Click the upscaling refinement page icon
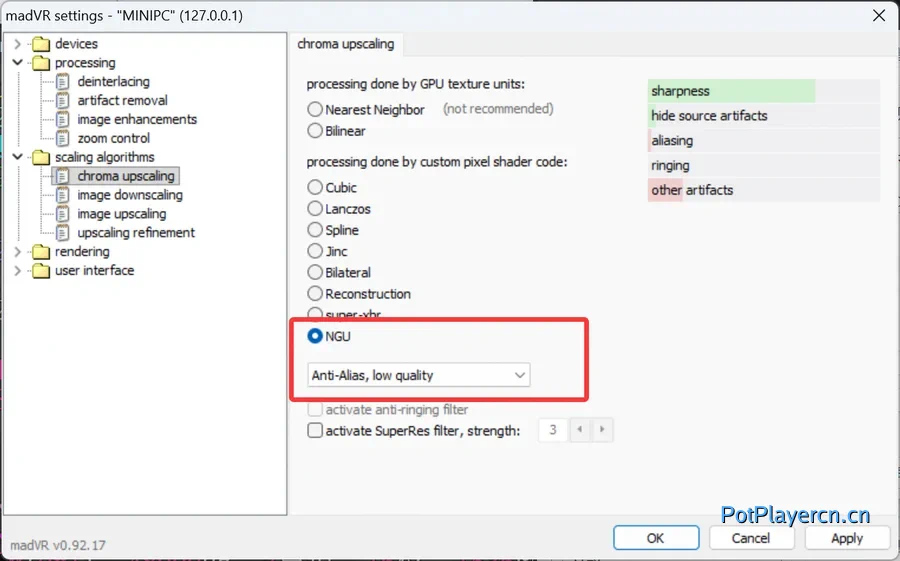 (x=63, y=233)
